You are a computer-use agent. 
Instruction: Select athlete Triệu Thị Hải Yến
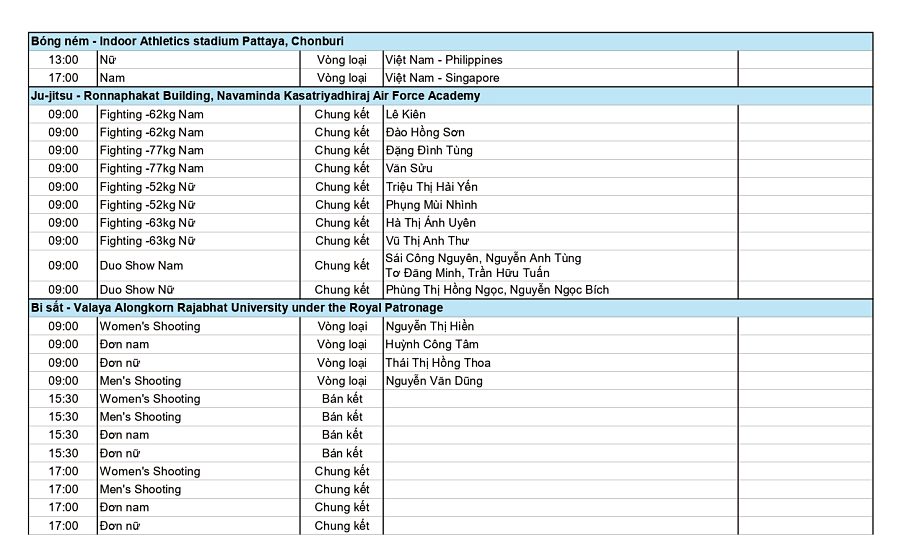click(x=431, y=187)
